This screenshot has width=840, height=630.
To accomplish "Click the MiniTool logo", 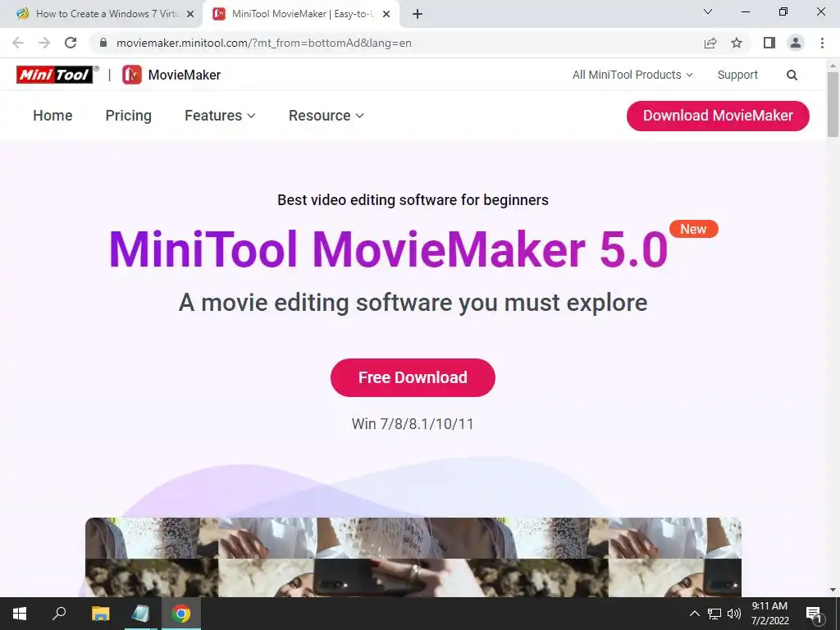I will tap(57, 75).
